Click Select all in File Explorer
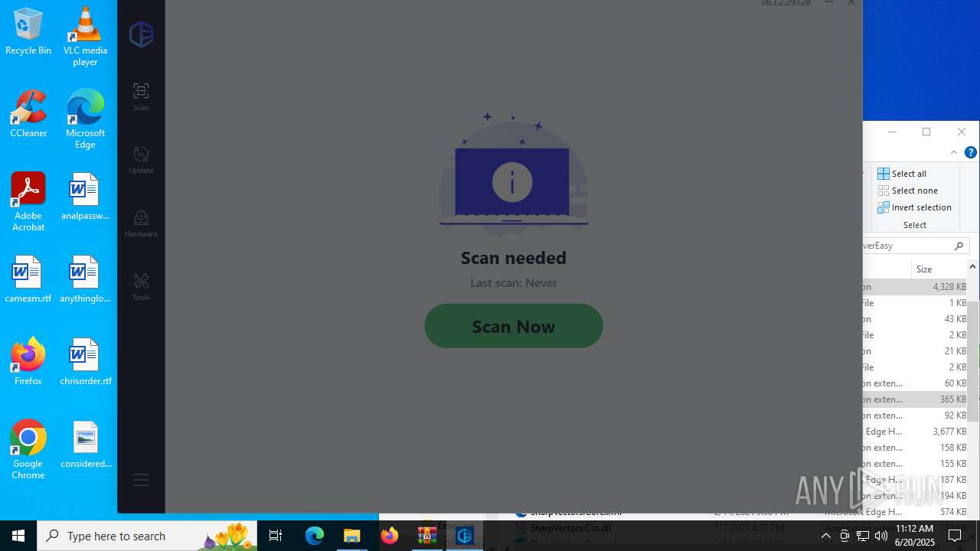The image size is (980, 551). pyautogui.click(x=902, y=174)
